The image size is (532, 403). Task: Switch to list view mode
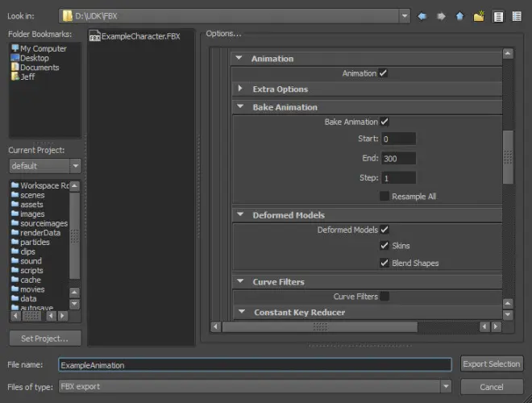pyautogui.click(x=498, y=16)
